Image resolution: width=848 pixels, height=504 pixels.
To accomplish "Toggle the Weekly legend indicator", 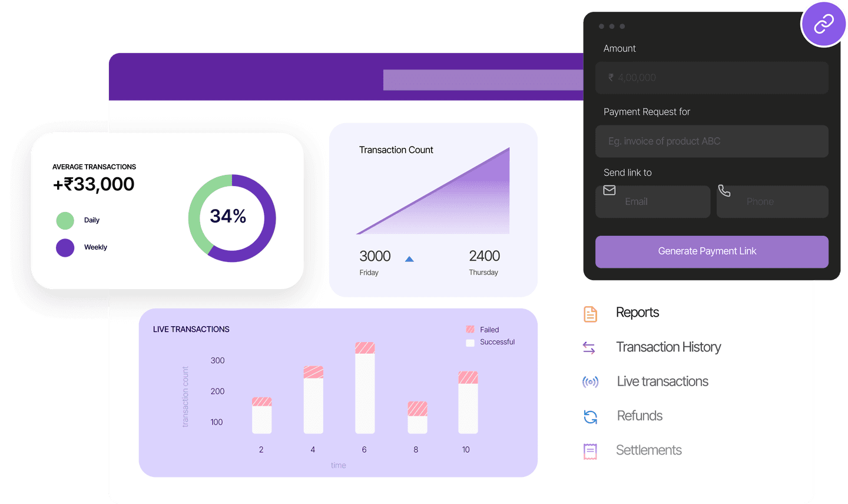I will click(65, 248).
